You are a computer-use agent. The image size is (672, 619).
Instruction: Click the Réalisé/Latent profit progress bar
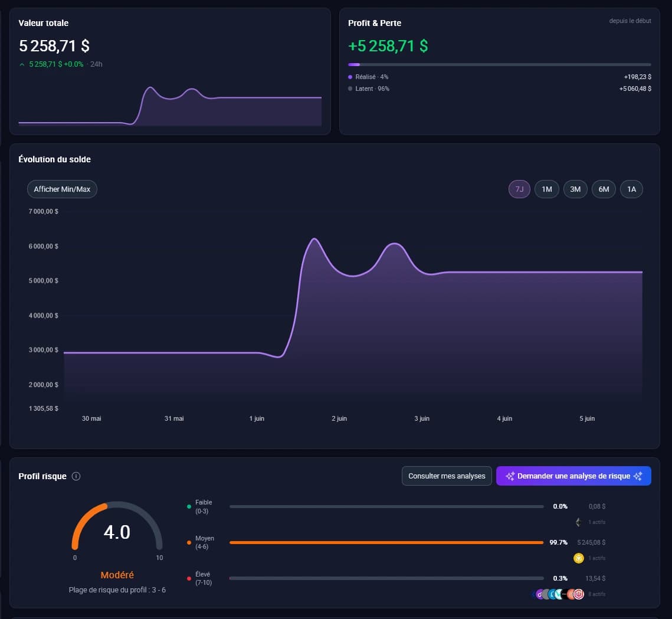click(500, 65)
